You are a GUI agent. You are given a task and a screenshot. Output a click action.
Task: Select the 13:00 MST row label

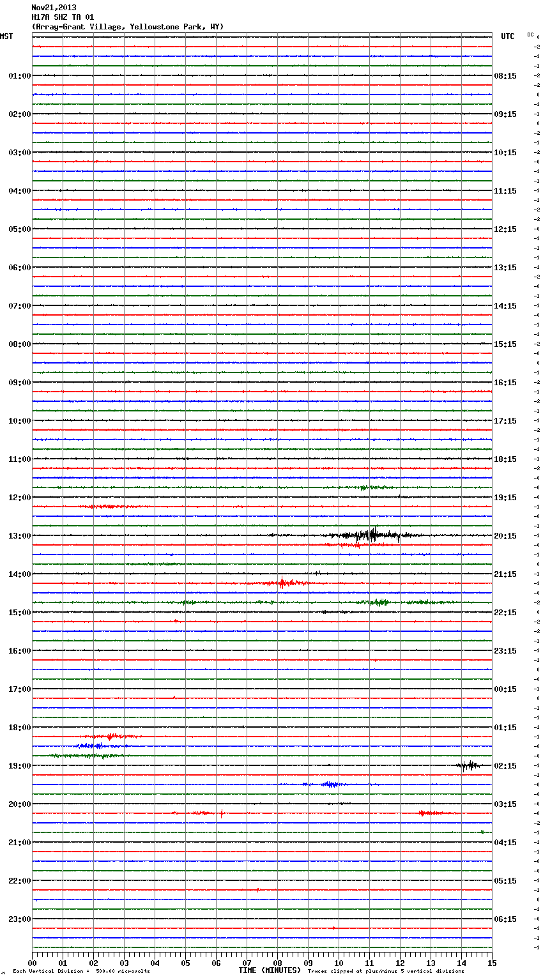pyautogui.click(x=19, y=536)
